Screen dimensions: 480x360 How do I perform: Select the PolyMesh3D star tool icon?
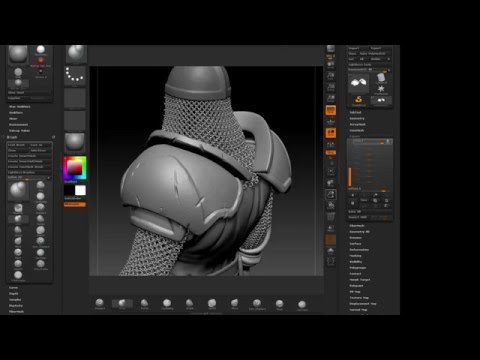381,89
